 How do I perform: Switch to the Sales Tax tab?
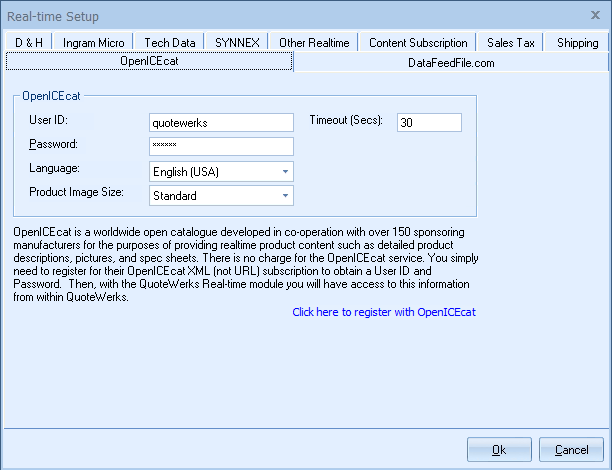510,42
